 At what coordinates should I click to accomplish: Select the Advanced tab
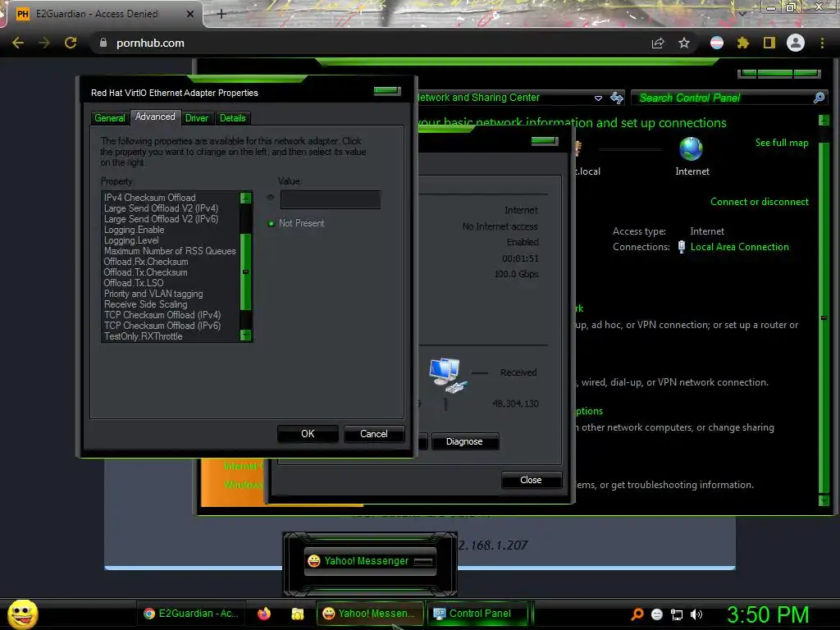pyautogui.click(x=155, y=116)
